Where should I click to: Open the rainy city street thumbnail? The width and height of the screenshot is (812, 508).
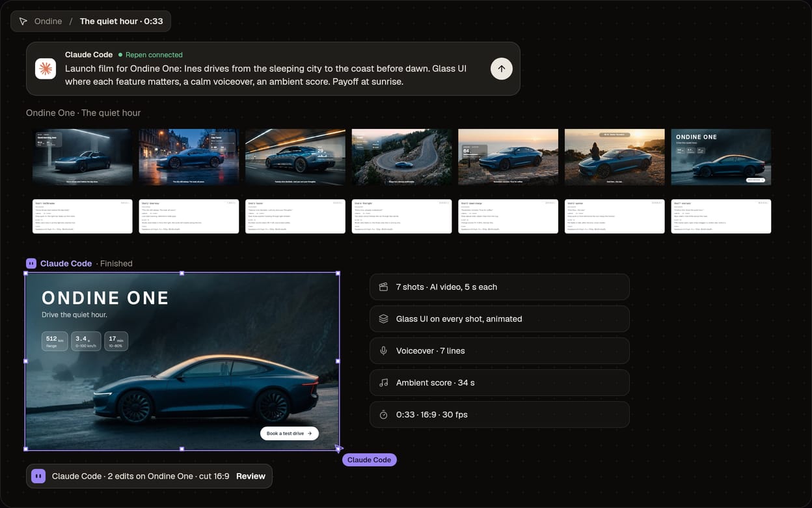pyautogui.click(x=189, y=157)
